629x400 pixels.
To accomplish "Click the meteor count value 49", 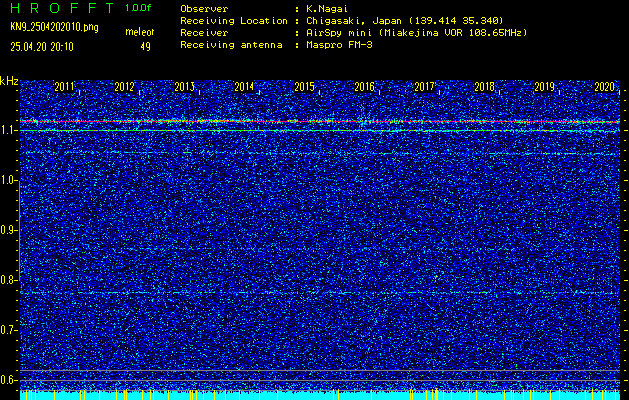I will coord(145,47).
